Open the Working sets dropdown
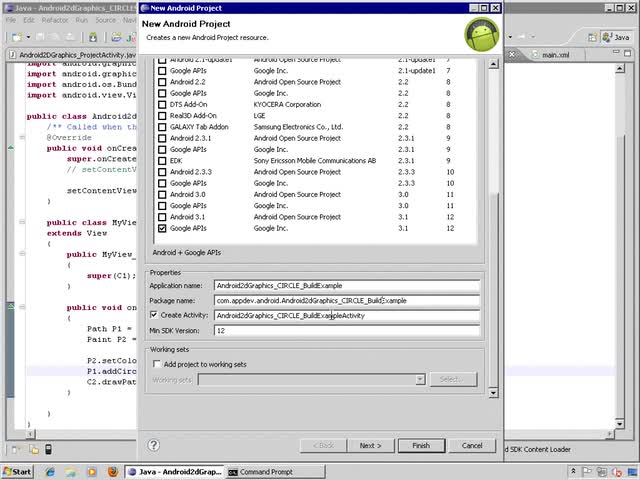Screen dimensions: 640x480 [420, 379]
